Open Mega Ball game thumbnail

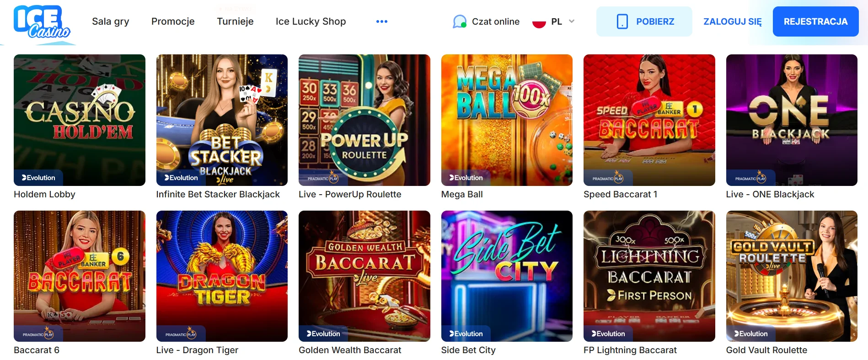[x=507, y=120]
